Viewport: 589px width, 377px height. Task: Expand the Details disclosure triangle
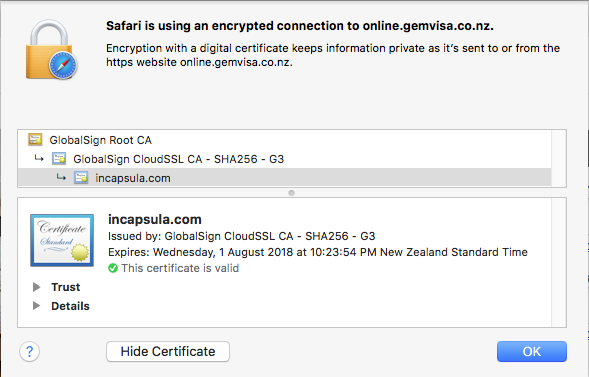(x=36, y=306)
